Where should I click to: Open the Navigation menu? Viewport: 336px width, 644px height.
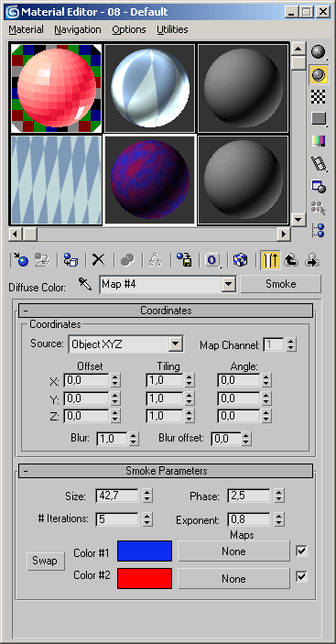78,29
